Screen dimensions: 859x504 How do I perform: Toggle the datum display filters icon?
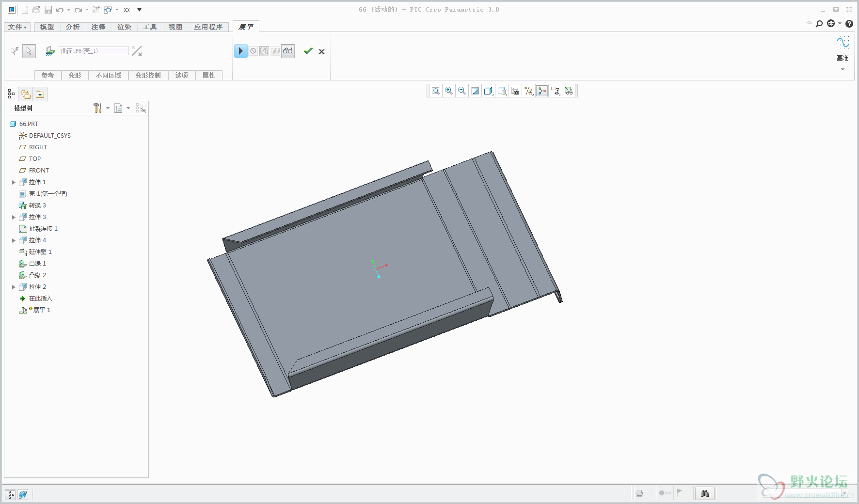pyautogui.click(x=529, y=91)
